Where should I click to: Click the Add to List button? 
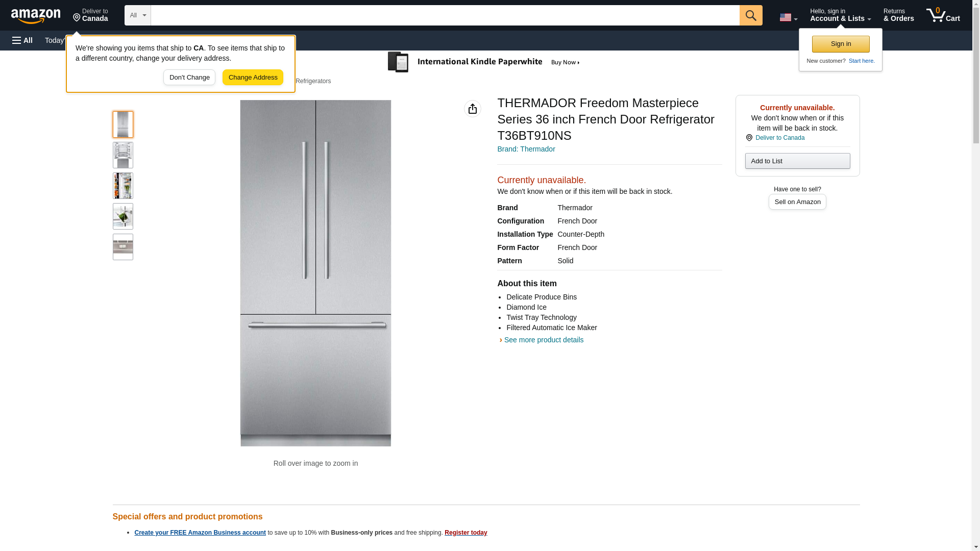point(797,161)
